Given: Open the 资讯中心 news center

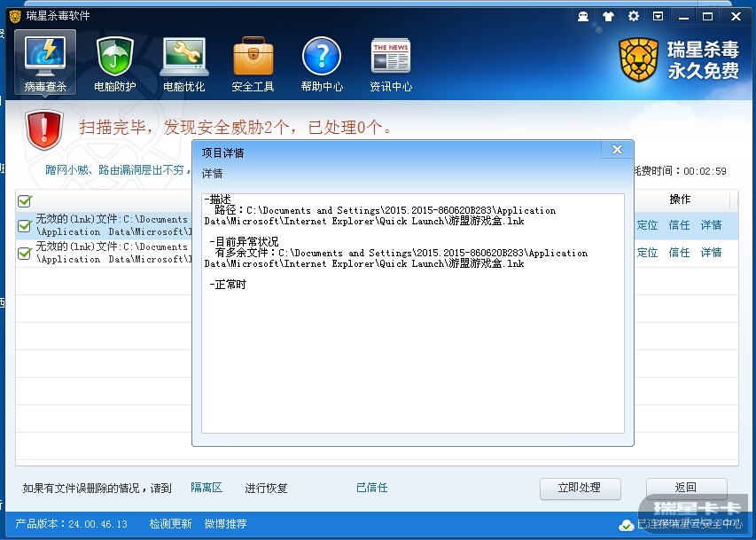Looking at the screenshot, I should click(x=391, y=64).
